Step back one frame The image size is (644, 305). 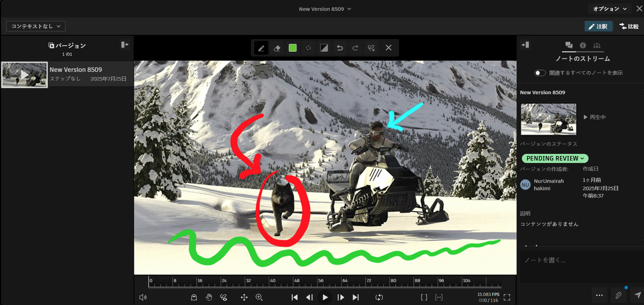coord(309,297)
